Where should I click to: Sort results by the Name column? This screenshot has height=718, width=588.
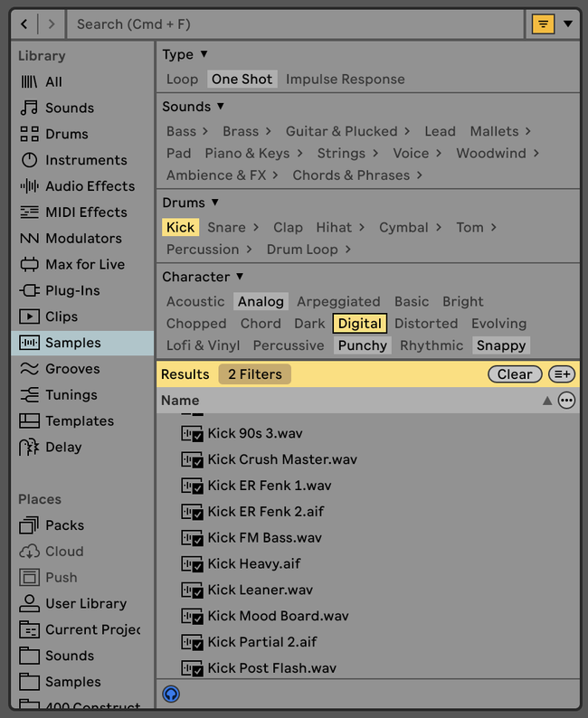180,401
